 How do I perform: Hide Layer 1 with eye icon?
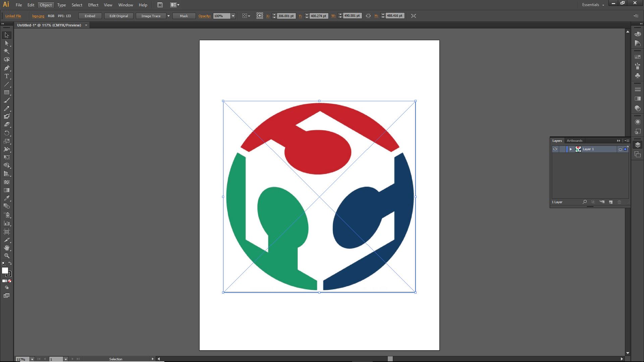555,149
